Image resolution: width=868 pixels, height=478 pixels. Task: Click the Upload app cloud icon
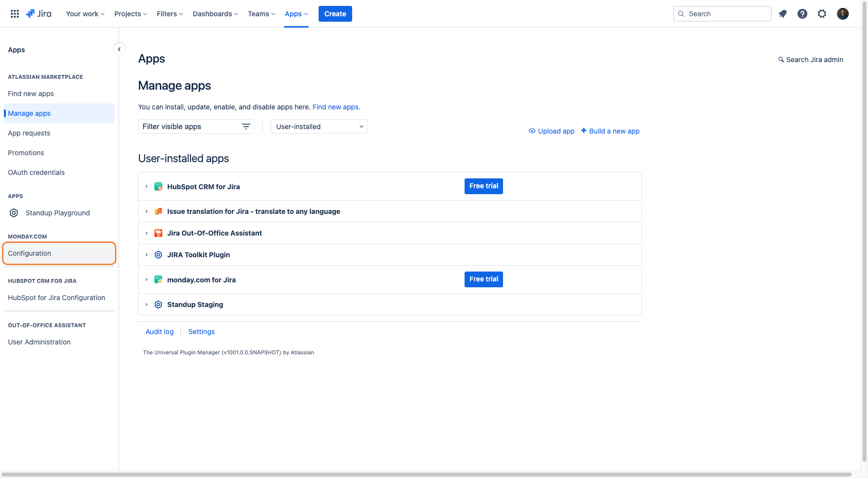point(532,131)
